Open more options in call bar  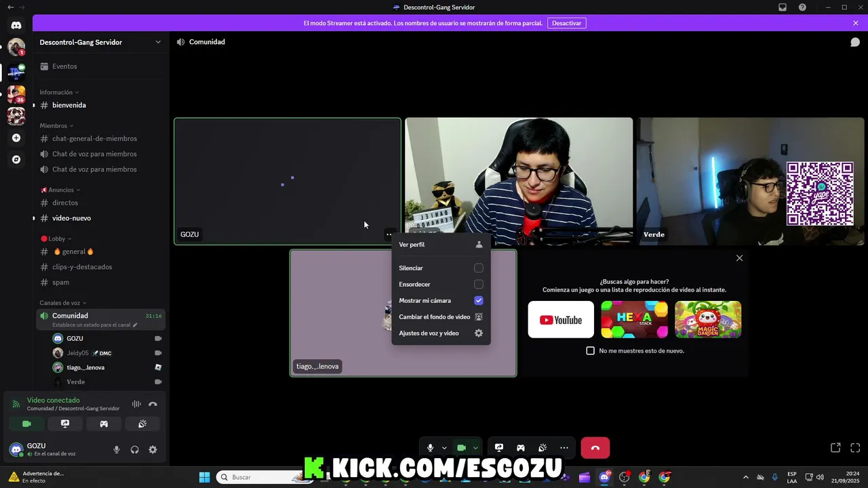[x=564, y=448]
